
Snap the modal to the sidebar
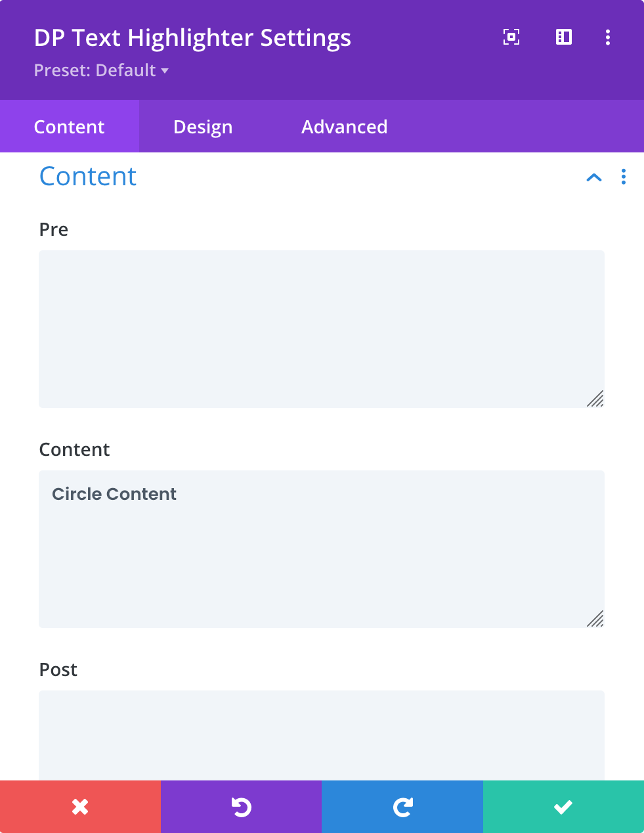click(564, 37)
